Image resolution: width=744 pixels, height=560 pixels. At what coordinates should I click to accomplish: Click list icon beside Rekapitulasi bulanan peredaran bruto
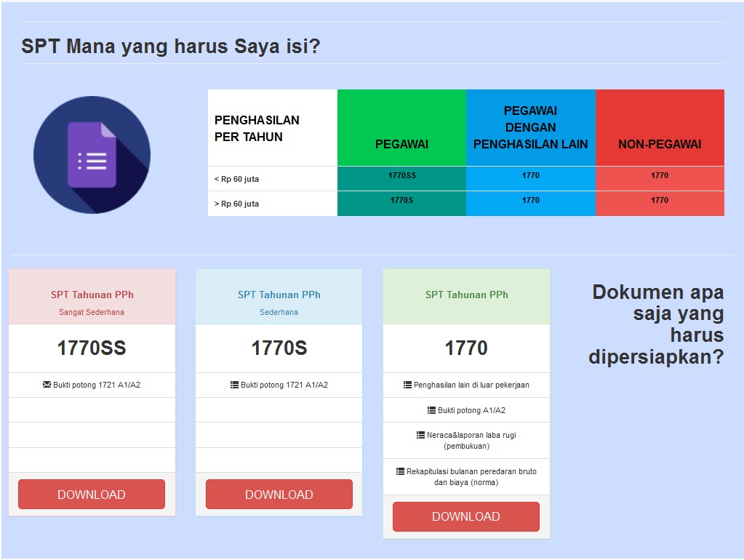pyautogui.click(x=401, y=471)
